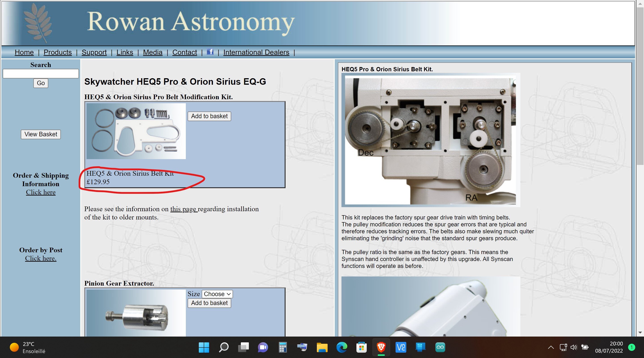Go to International Dealers page

pos(256,53)
